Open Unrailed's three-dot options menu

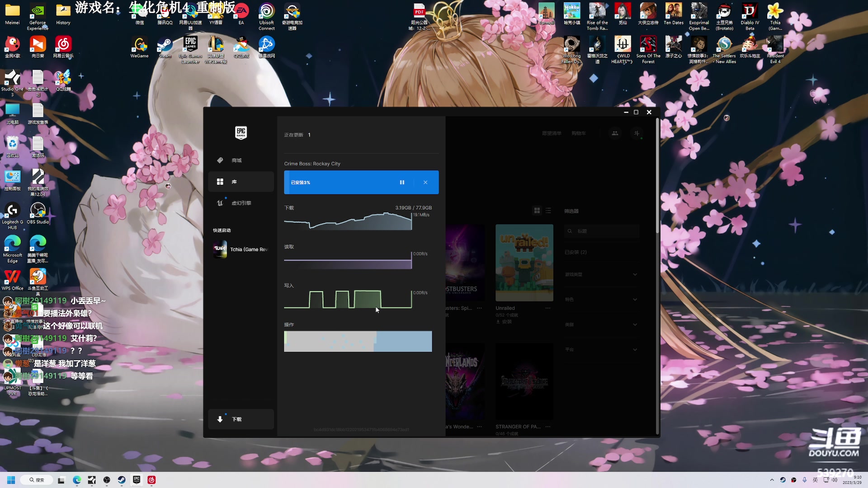(x=548, y=308)
